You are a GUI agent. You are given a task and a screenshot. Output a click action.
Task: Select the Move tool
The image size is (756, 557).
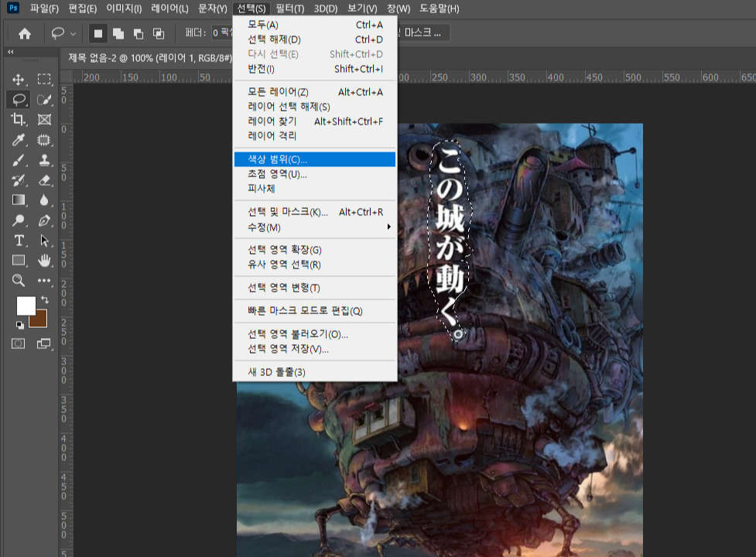[19, 80]
